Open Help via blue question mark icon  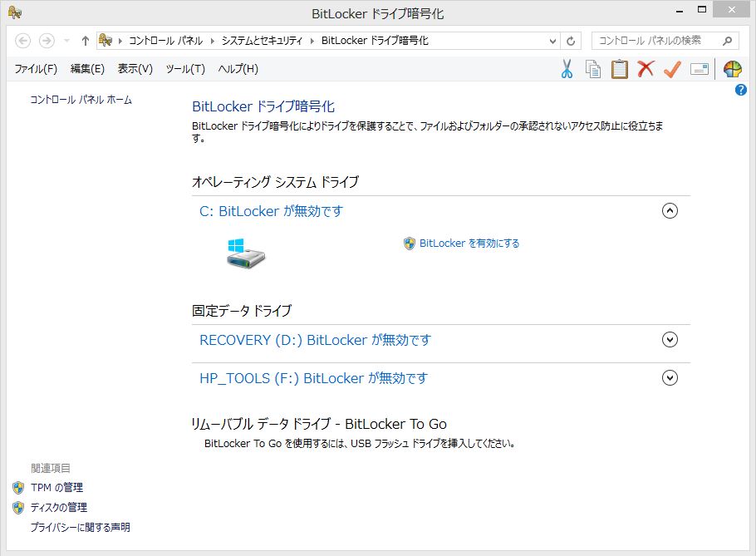pyautogui.click(x=740, y=90)
